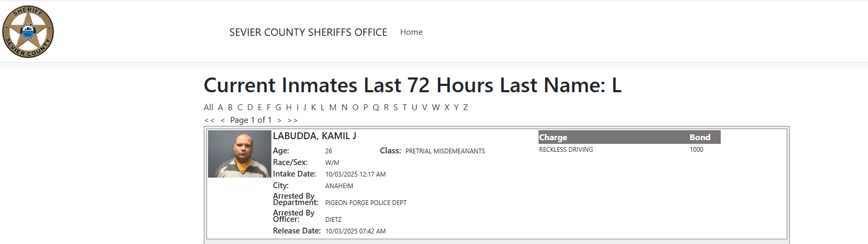Filter by last name letter S
Screen dimensions: 868x244
click(x=395, y=108)
